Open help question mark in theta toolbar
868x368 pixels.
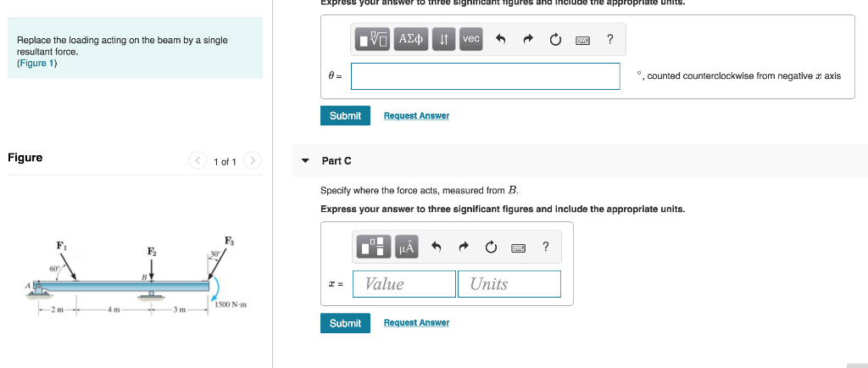[x=610, y=39]
